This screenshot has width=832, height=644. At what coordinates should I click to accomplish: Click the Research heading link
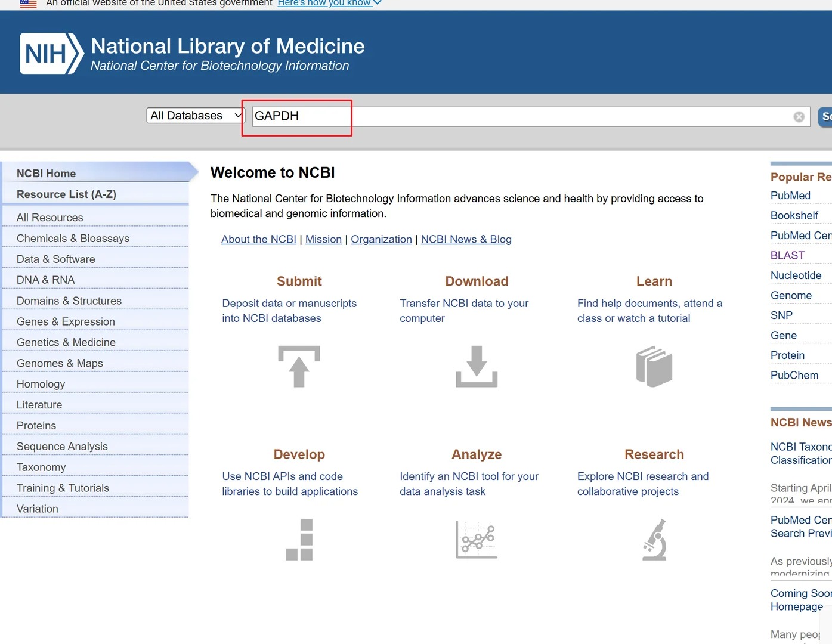pos(654,454)
